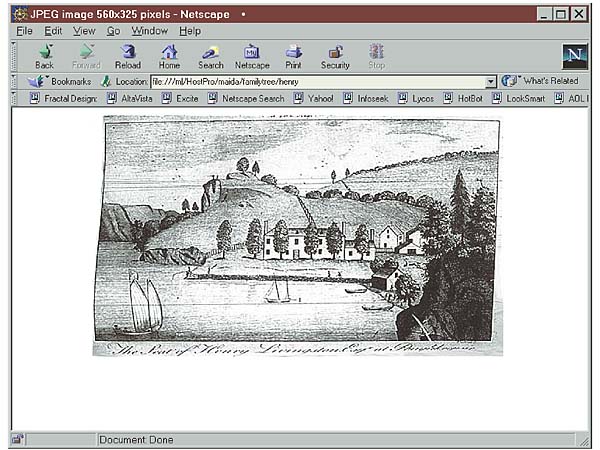The width and height of the screenshot is (600, 450).
Task: Click the window resize grip
Action: click(x=584, y=440)
